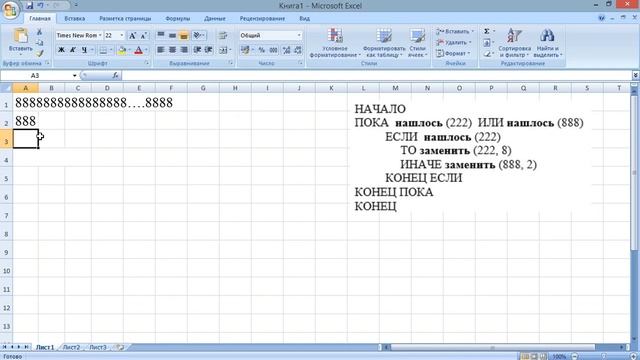The height and width of the screenshot is (360, 640).
Task: Increase the cell indent
Action: 209,50
